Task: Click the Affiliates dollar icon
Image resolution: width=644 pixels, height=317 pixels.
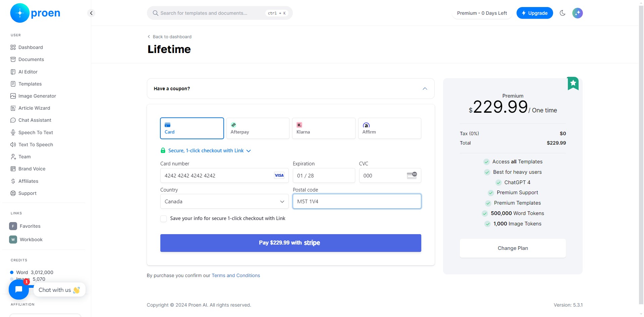Action: tap(13, 181)
